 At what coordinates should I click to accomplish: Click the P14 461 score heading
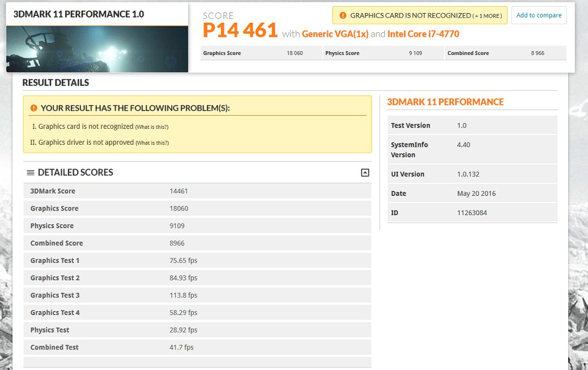(240, 31)
